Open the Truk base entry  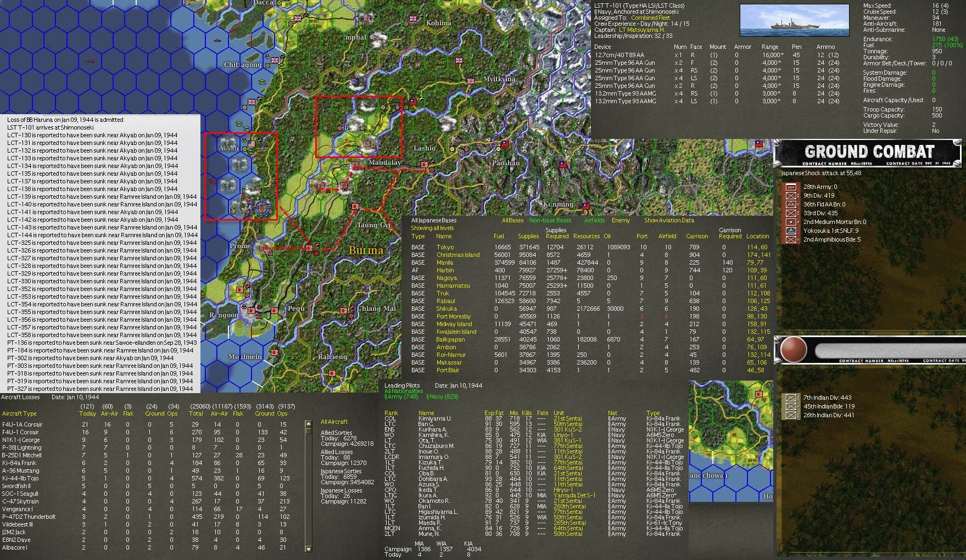[x=443, y=293]
